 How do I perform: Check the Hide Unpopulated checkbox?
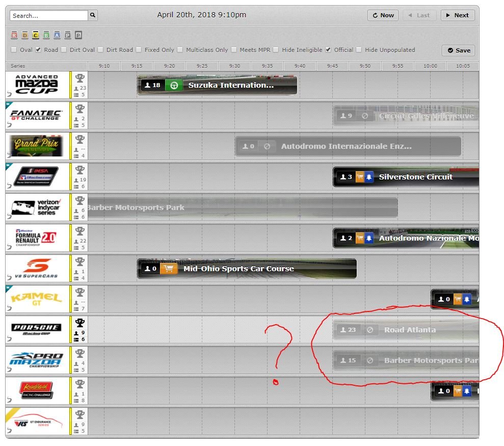tap(359, 50)
